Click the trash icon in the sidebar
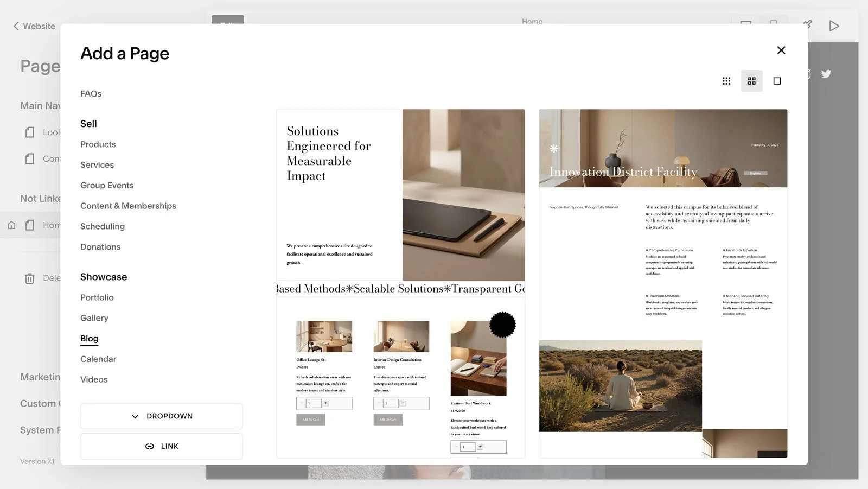 point(29,278)
